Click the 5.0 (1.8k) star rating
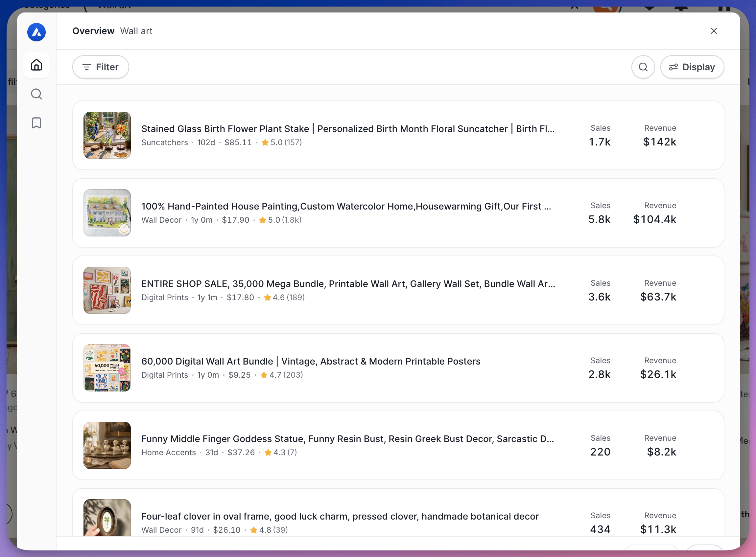The image size is (756, 557). (x=280, y=220)
